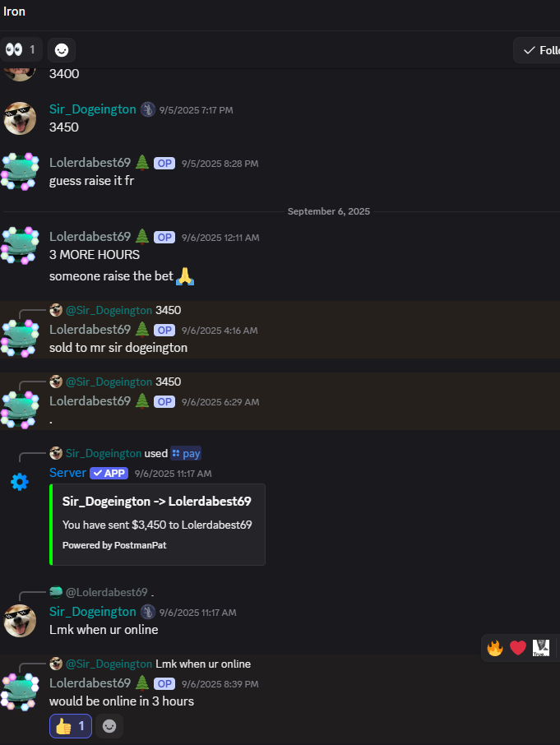The image size is (560, 745).
Task: Click the eyes emoji reaction on the post
Action: point(21,49)
